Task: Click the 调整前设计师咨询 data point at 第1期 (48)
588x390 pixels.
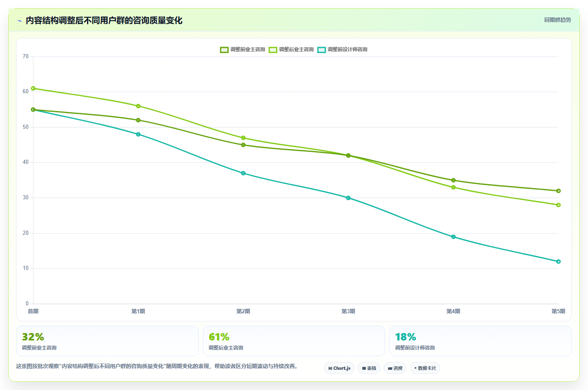Action: 138,134
